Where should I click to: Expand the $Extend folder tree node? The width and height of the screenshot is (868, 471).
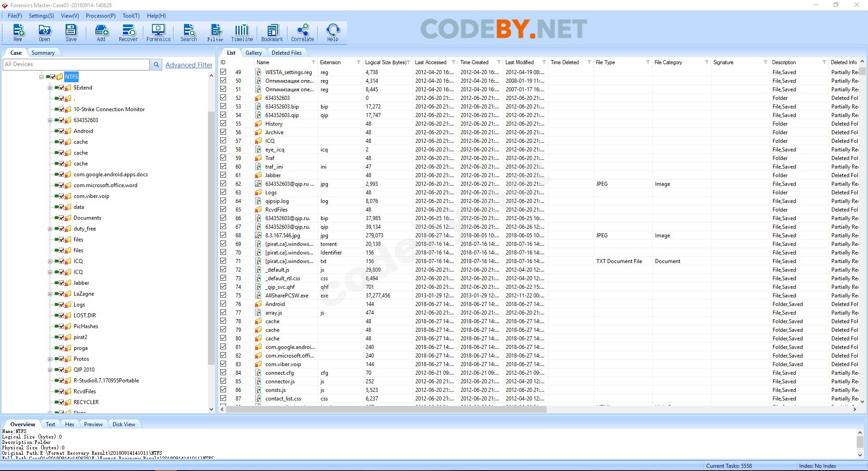50,88
